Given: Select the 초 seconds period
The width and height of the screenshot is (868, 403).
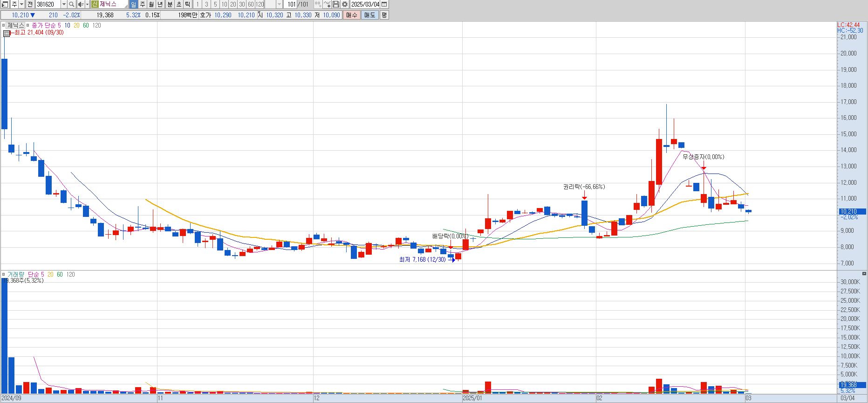Looking at the screenshot, I should point(178,4).
